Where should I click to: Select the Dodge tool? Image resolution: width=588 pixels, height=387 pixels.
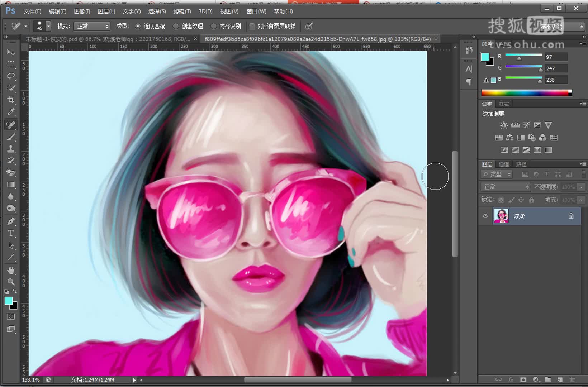click(11, 209)
